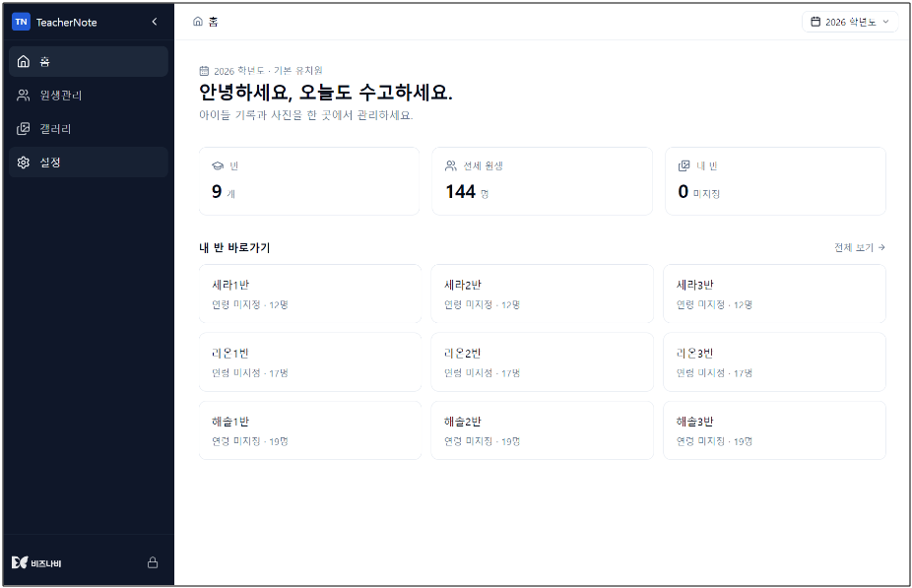Screen dimensions: 912x588
Task: Click the calendar icon above the greeting
Action: click(x=204, y=71)
